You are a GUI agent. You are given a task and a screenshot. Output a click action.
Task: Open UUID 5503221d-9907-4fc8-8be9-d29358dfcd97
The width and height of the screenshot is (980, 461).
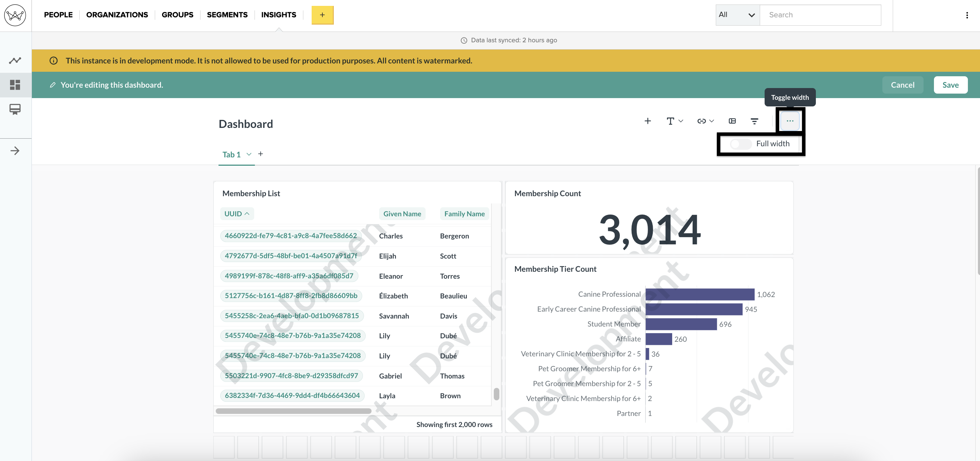[x=291, y=375]
